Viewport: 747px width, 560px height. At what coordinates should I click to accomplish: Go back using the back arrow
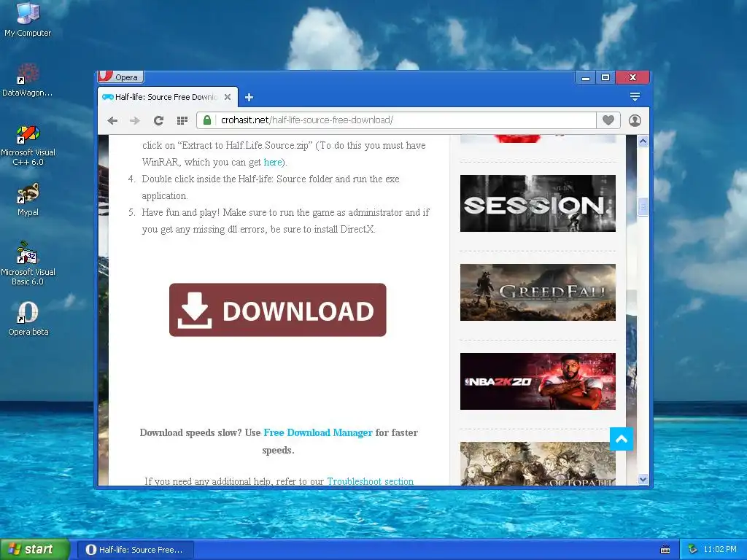pos(112,120)
